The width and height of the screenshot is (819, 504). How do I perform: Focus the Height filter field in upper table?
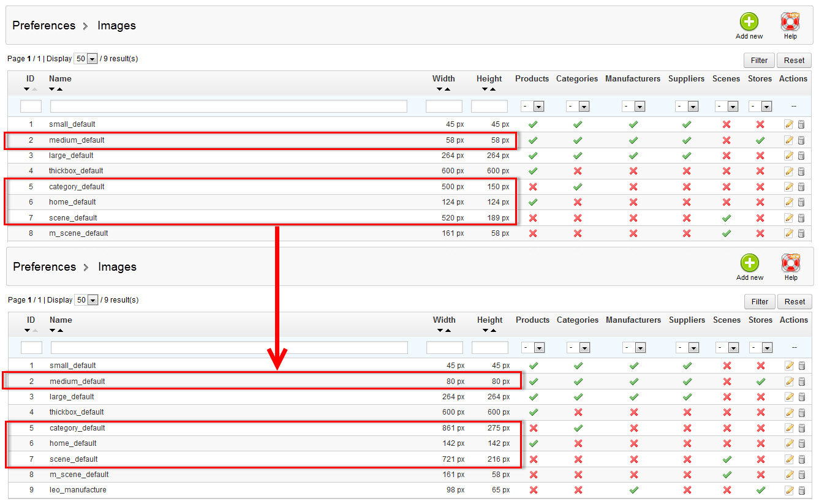[x=489, y=107]
